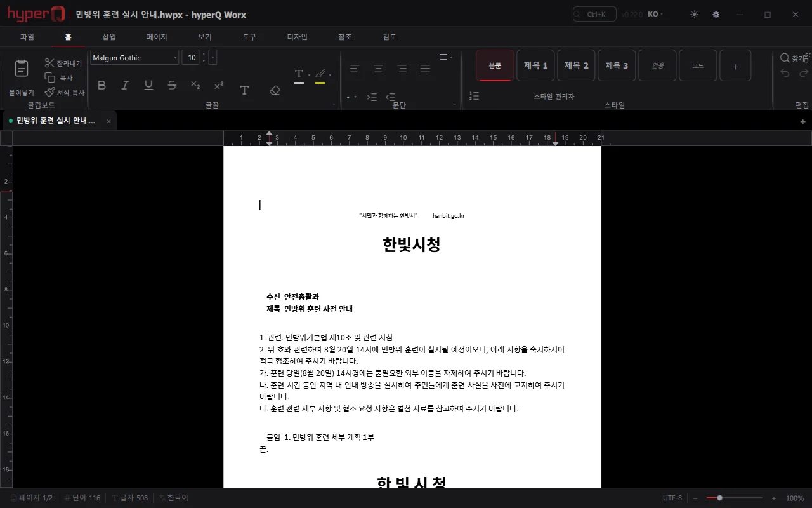Close the 민방위 훈련 실시 안내 document tab
The image size is (812, 508).
click(108, 121)
